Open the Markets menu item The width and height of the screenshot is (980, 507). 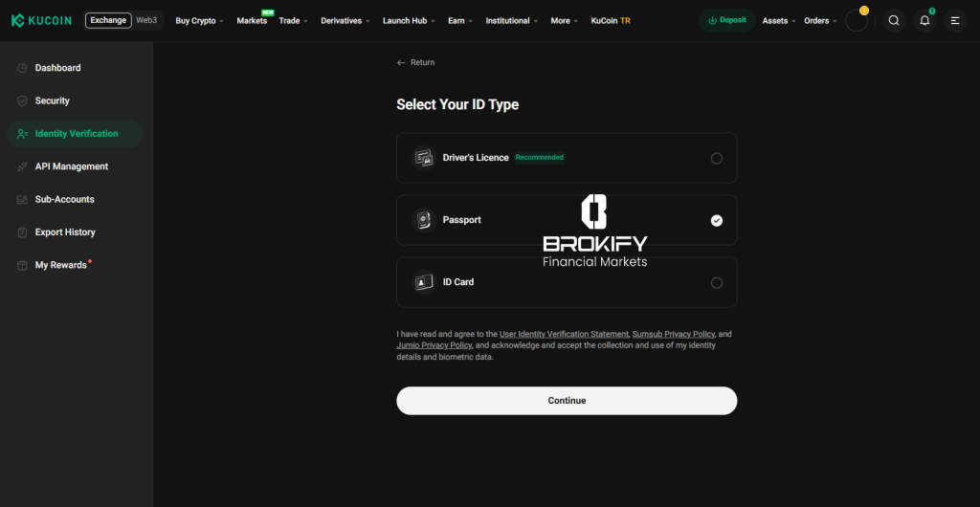tap(252, 21)
